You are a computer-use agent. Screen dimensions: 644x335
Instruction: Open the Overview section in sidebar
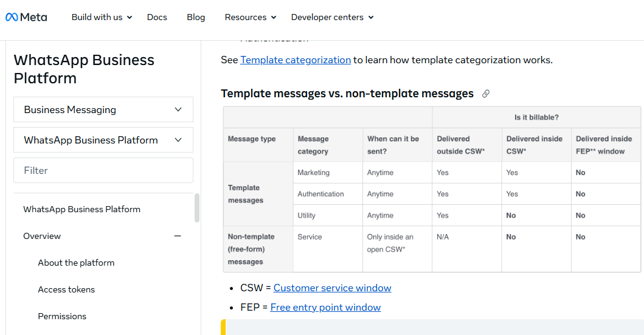point(42,236)
